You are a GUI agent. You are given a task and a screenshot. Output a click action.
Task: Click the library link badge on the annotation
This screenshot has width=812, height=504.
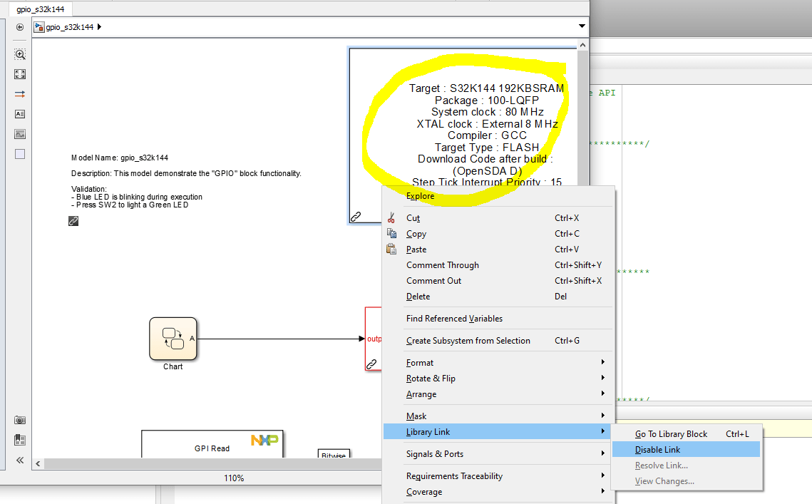click(x=357, y=215)
